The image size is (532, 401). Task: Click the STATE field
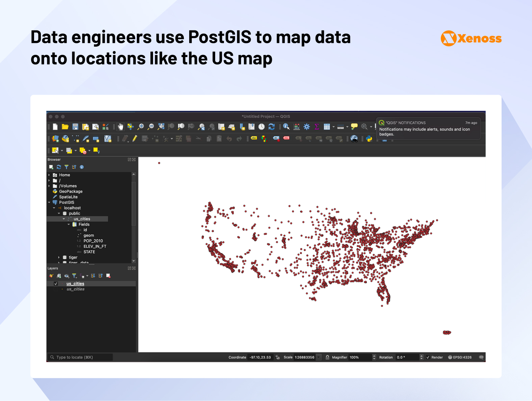tap(89, 252)
